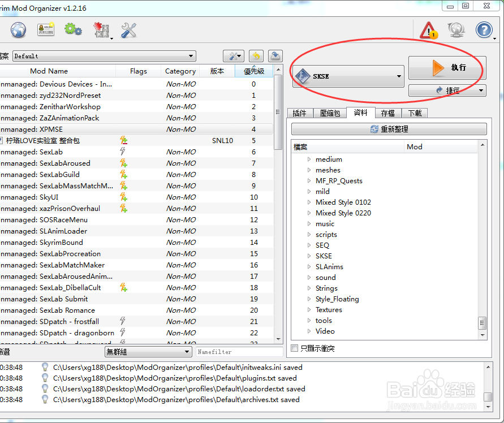This screenshot has height=423, width=504.
Task: Open Nexus globe browser icon
Action: click(18, 30)
